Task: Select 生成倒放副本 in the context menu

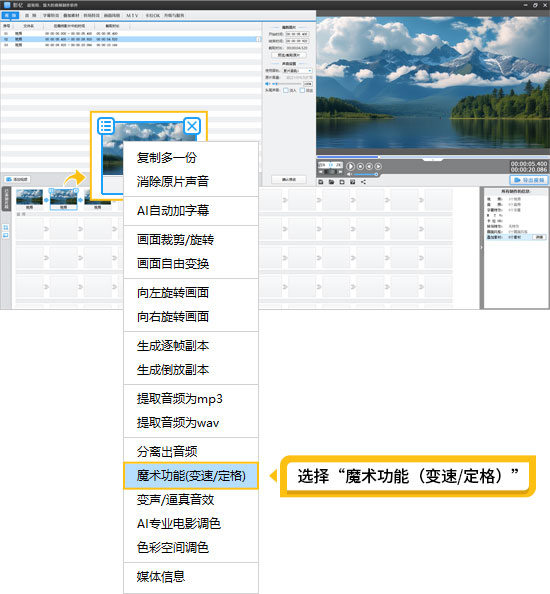Action: coord(173,370)
